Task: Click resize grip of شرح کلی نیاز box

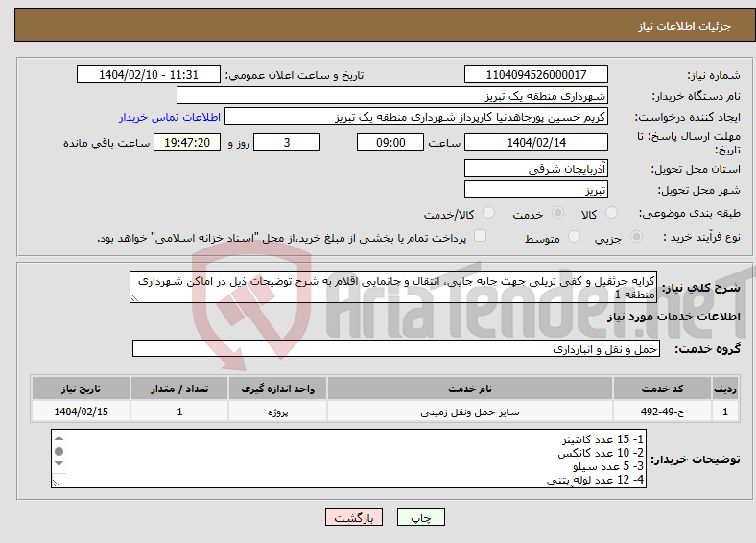Action: pos(135,298)
